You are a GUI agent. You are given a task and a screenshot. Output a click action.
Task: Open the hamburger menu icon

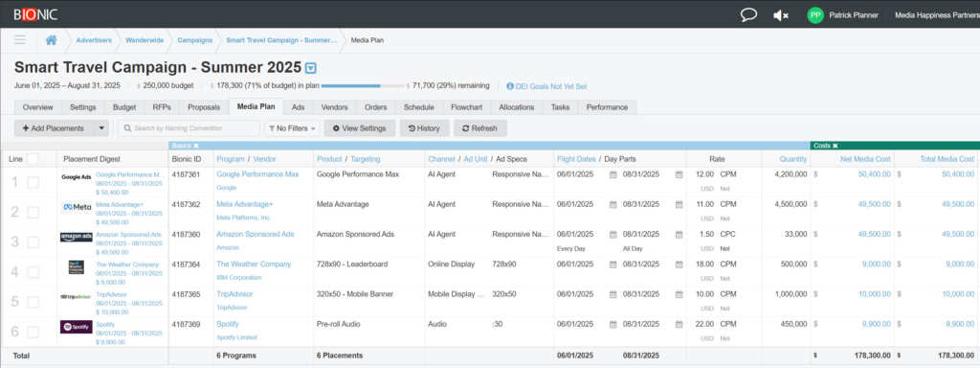pos(20,40)
